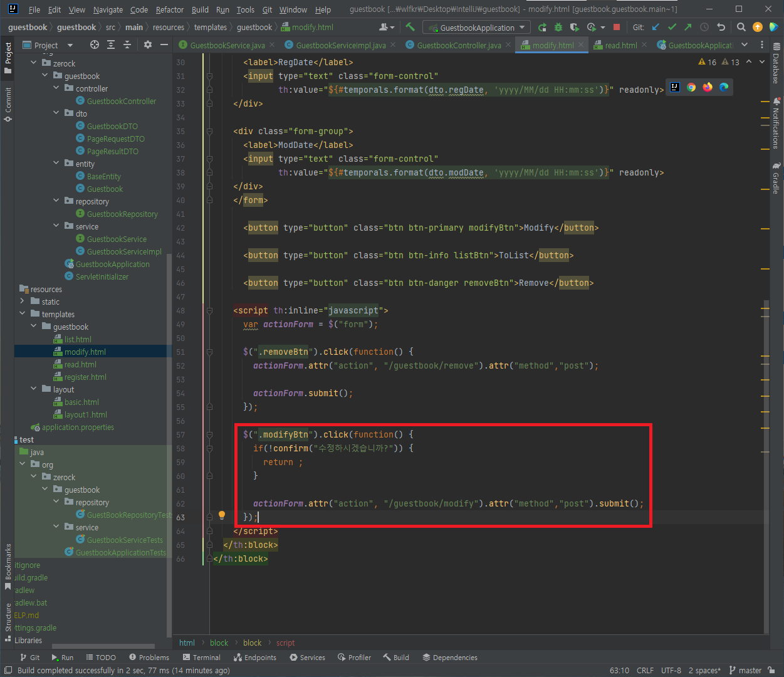The height and width of the screenshot is (677, 784).
Task: Toggle the Notifications tool window
Action: tap(777, 123)
